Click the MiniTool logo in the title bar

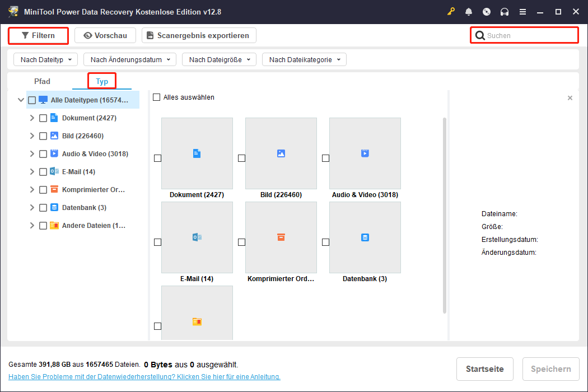(x=12, y=11)
